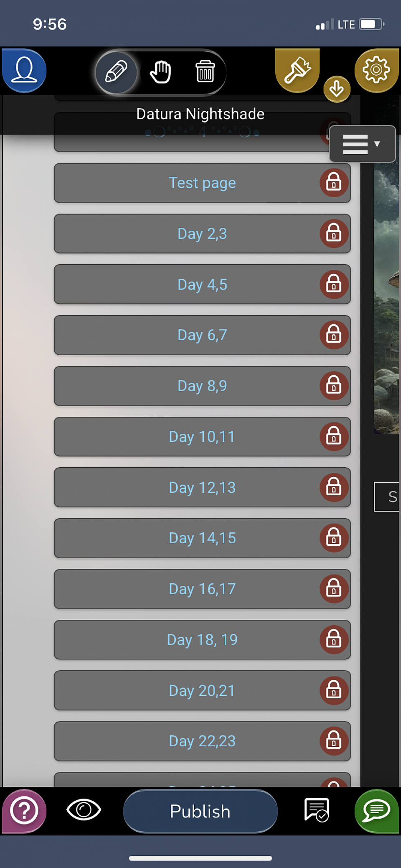Click the landscape image thumbnail
401x868 pixels.
coord(387,297)
